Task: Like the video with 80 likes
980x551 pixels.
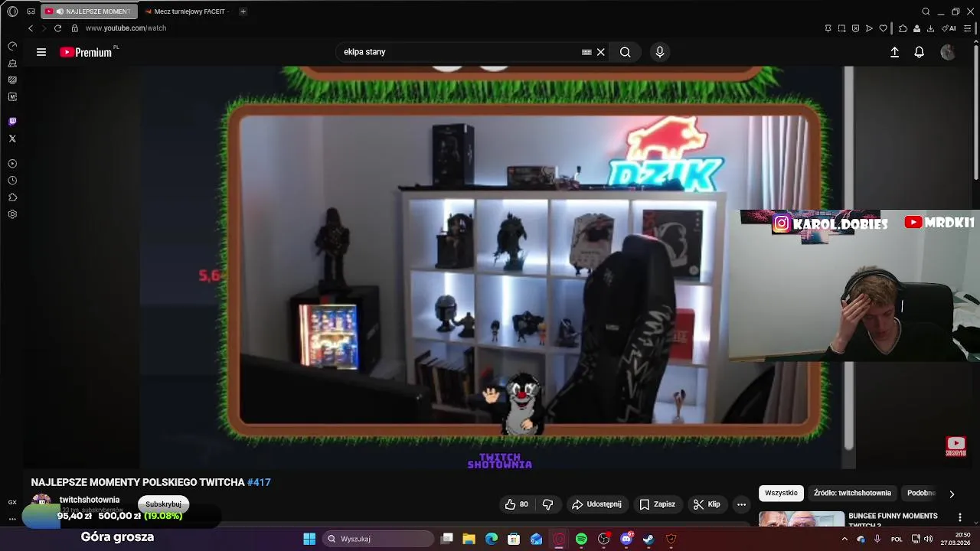Action: pos(516,504)
